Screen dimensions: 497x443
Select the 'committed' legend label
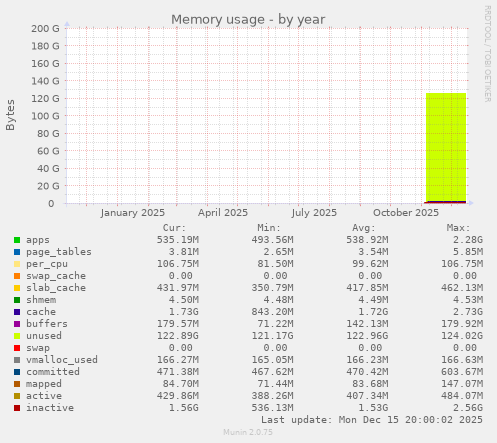pos(53,372)
